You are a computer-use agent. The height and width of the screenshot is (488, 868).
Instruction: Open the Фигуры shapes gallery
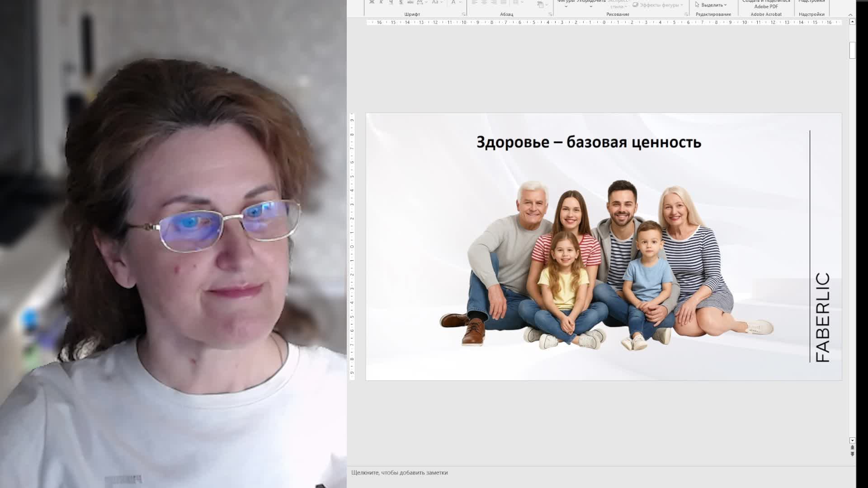click(x=566, y=4)
